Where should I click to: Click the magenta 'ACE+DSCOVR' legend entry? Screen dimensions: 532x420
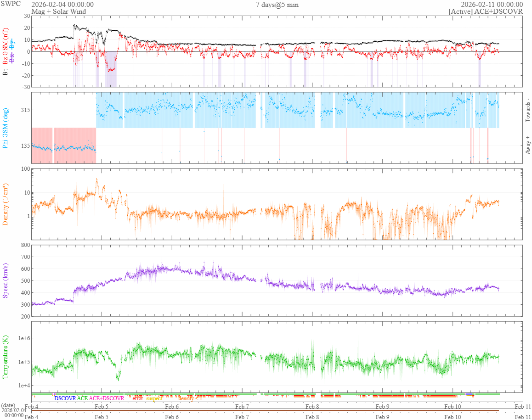pos(107,398)
